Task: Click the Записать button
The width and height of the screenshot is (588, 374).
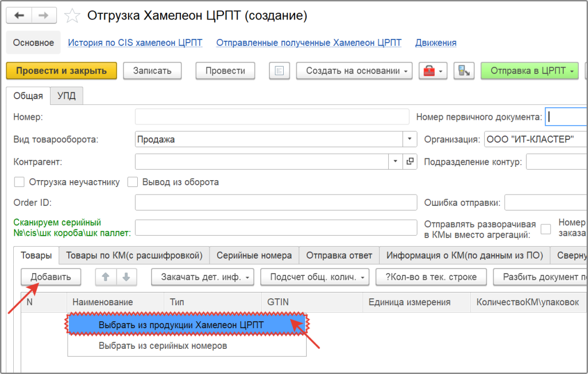Action: pyautogui.click(x=152, y=71)
